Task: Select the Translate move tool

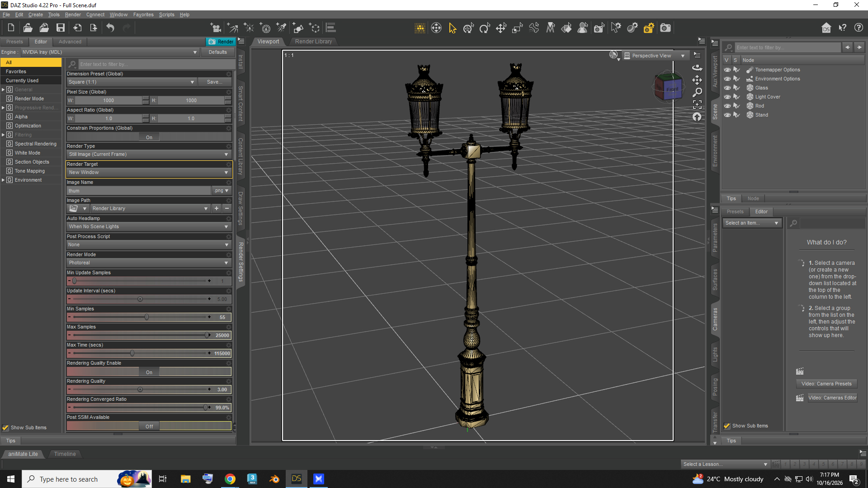Action: click(x=501, y=28)
